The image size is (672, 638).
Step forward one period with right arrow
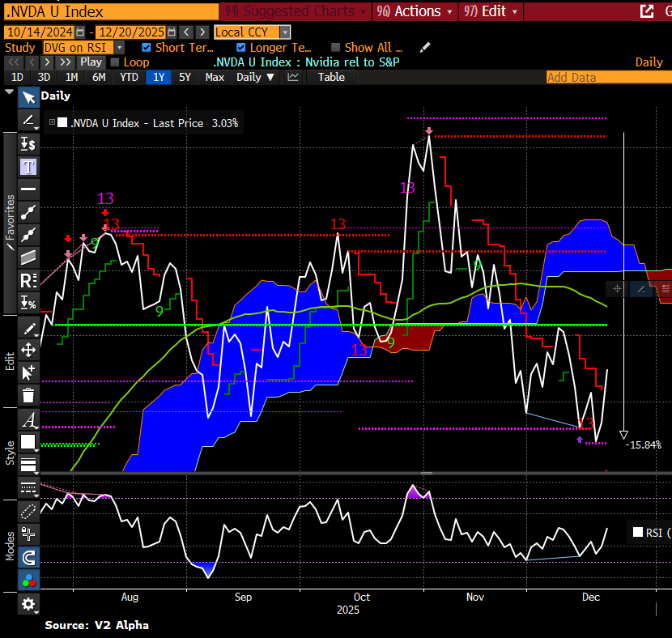tap(47, 62)
